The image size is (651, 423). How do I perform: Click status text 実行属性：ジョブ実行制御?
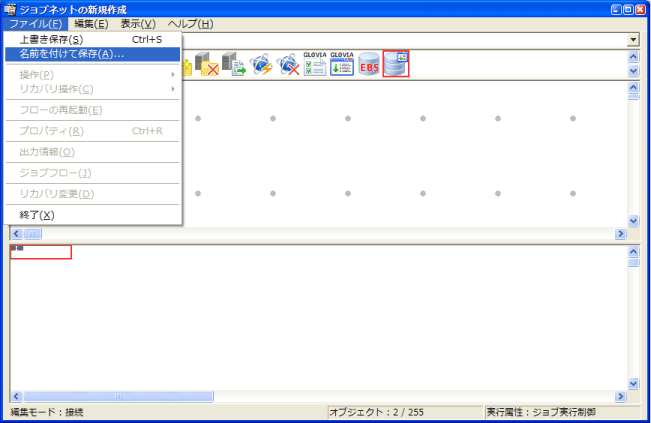(541, 412)
